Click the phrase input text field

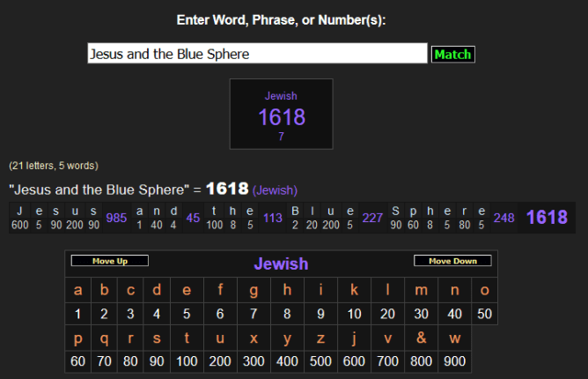pyautogui.click(x=257, y=54)
